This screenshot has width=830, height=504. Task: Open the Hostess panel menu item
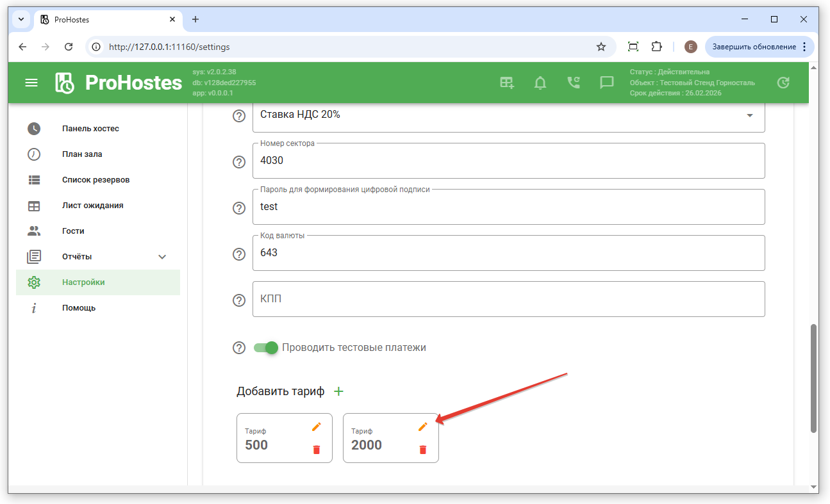pos(90,129)
